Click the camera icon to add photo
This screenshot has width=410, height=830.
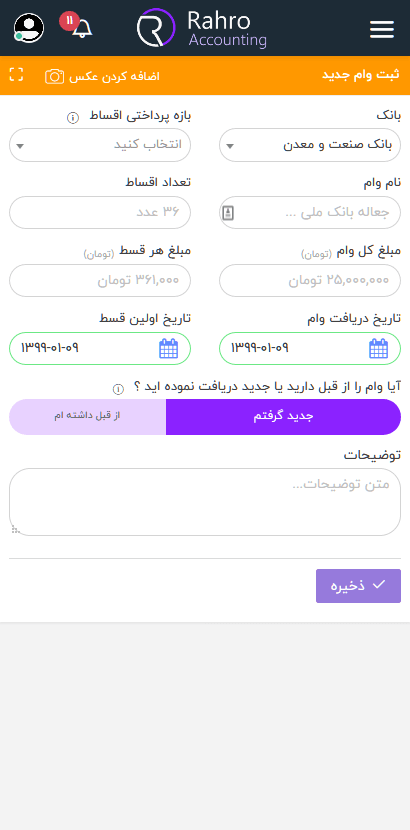point(54,76)
